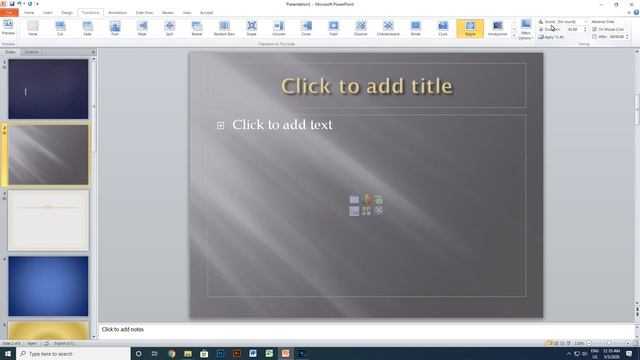Switch to the Home ribbon tab
640x360 pixels.
pos(29,13)
